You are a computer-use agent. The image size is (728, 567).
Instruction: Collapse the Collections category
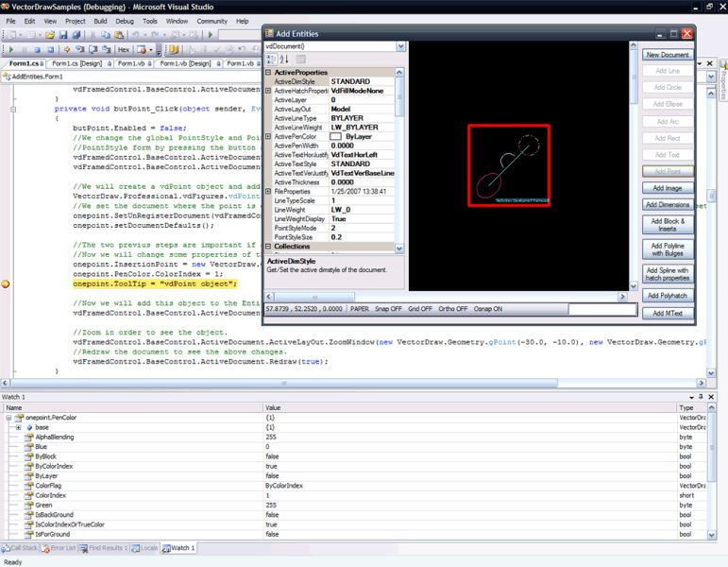coord(268,247)
